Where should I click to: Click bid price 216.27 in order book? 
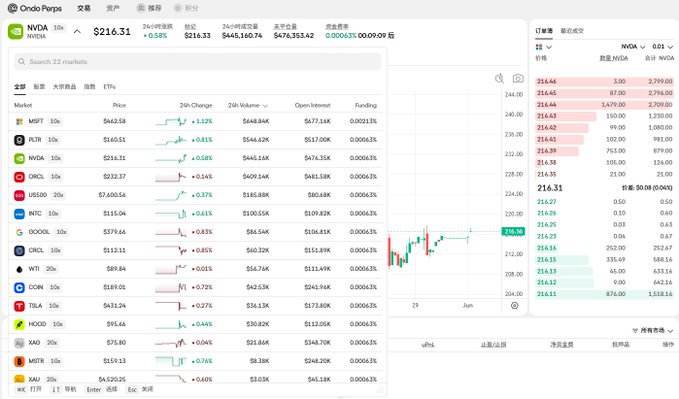(546, 202)
